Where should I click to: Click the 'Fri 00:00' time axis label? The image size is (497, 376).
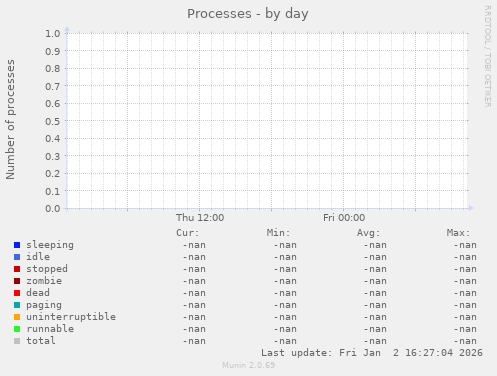(344, 218)
